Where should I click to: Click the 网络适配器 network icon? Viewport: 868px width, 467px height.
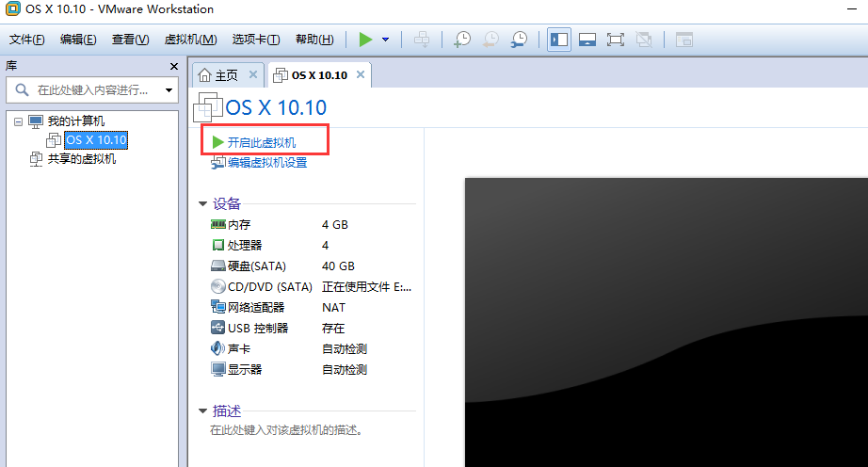218,307
